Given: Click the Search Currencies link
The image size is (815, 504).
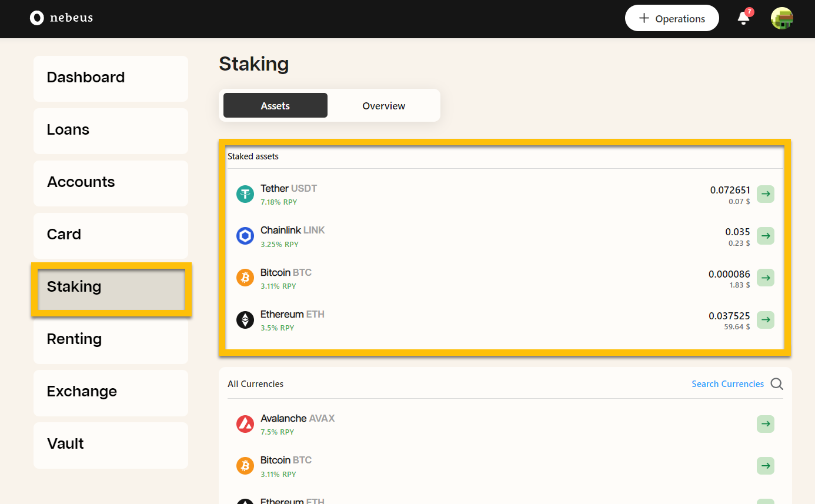Looking at the screenshot, I should [x=727, y=384].
